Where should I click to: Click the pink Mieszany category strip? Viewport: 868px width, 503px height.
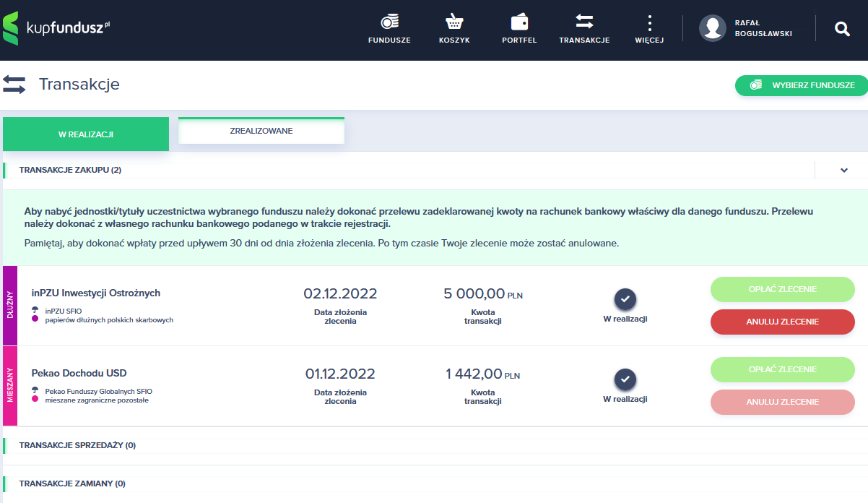point(9,386)
